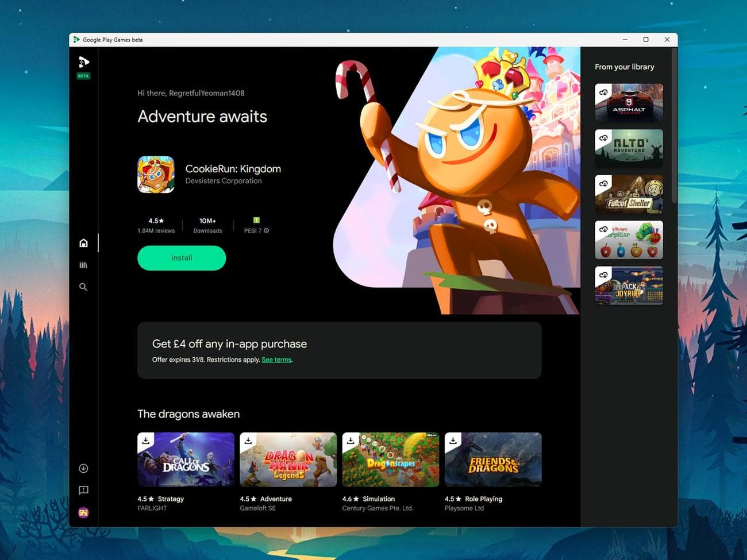The width and height of the screenshot is (747, 560).
Task: Click the PEGI 7 info icon
Action: coord(266,230)
